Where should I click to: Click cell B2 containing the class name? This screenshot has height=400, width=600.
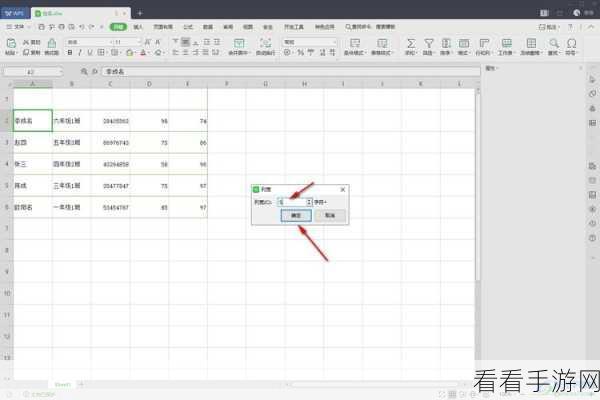pos(72,121)
